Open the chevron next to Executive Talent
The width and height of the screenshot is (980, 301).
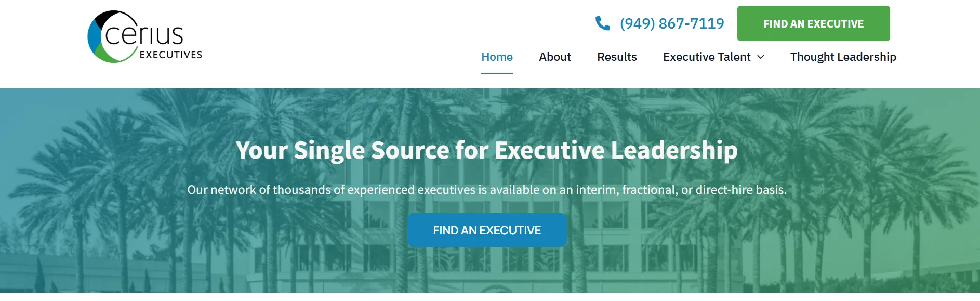click(x=761, y=57)
